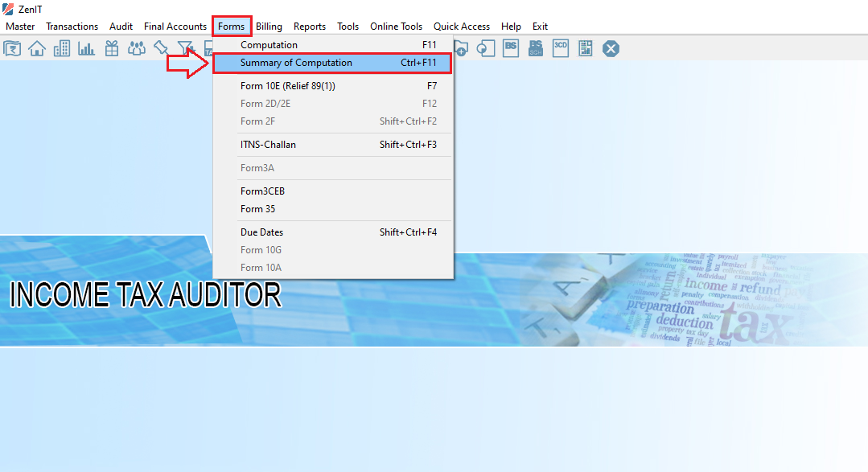Viewport: 868px width, 472px height.
Task: Click the Form 10A menu entry
Action: pos(333,267)
